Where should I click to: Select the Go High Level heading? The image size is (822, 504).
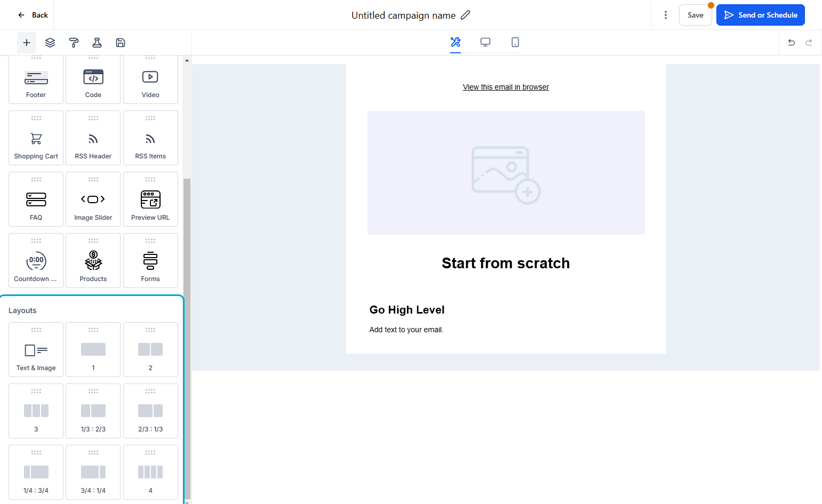(x=407, y=310)
